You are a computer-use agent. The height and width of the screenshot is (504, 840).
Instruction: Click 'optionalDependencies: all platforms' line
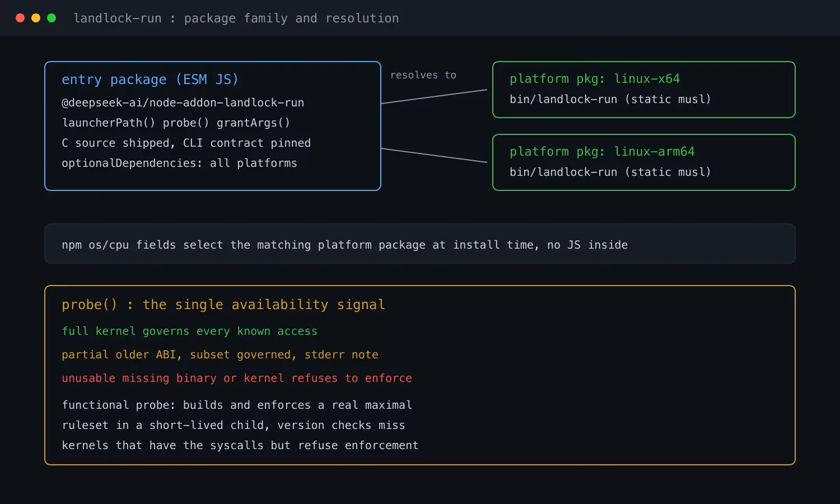coord(179,164)
